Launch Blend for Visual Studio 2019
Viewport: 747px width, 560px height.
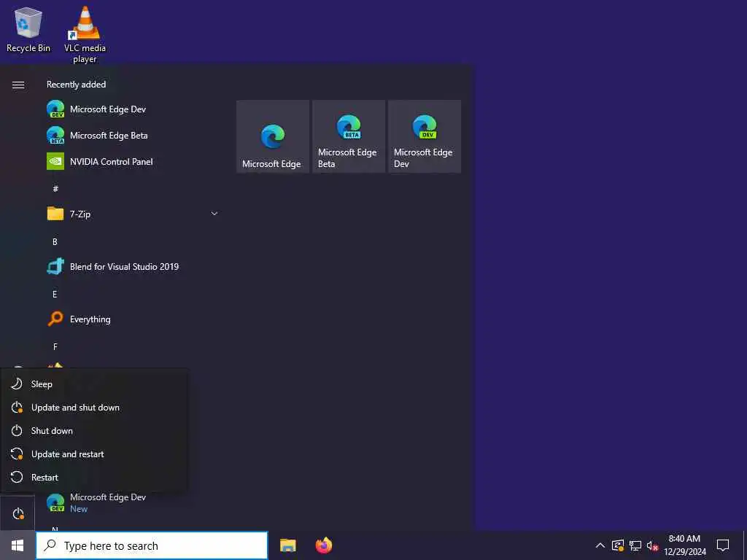(x=133, y=267)
